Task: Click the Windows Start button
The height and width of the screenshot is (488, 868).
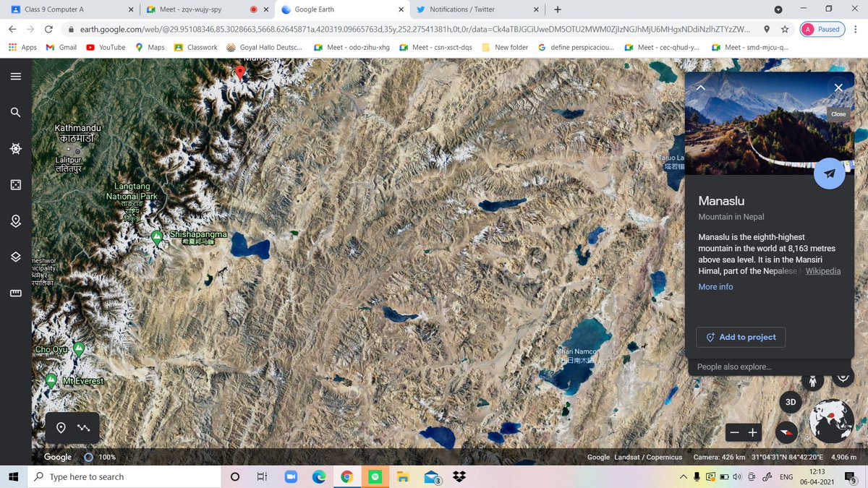Action: [14, 476]
